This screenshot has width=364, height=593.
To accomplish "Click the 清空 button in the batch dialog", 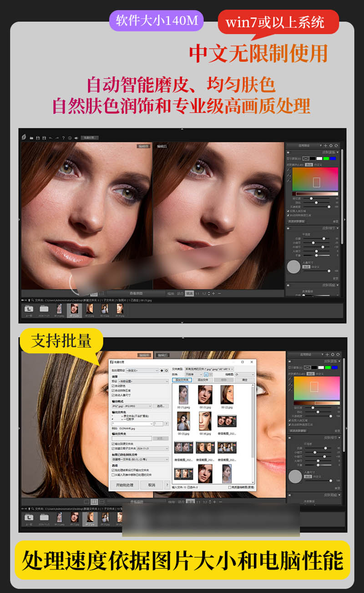I will click(245, 380).
